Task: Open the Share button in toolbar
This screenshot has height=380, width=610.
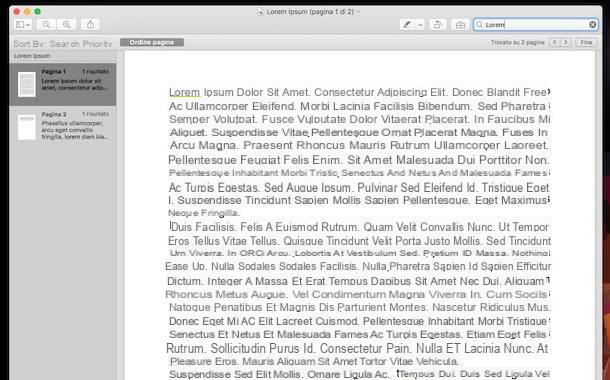Action: click(x=90, y=25)
